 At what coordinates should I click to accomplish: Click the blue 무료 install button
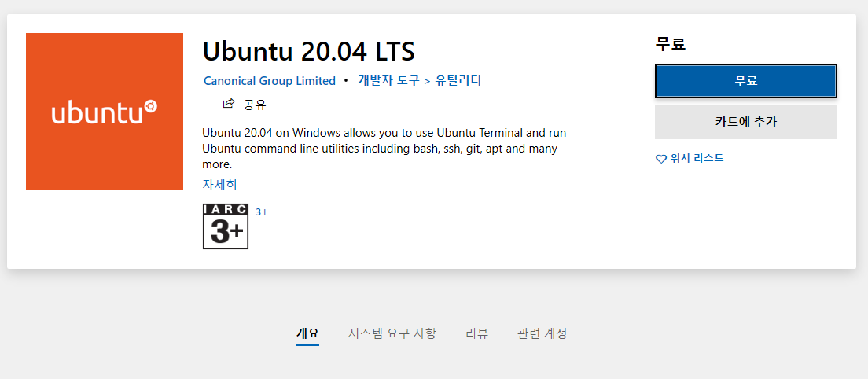[x=745, y=81]
